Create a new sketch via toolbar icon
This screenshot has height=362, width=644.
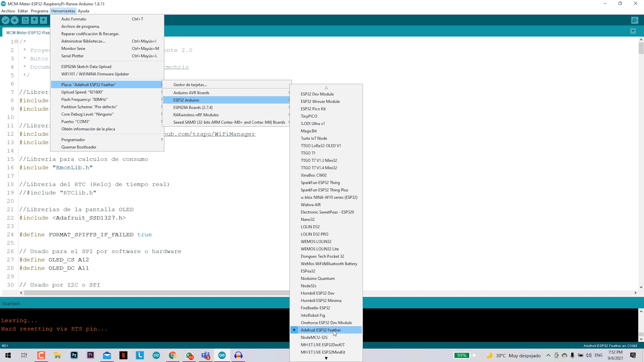pos(25,20)
